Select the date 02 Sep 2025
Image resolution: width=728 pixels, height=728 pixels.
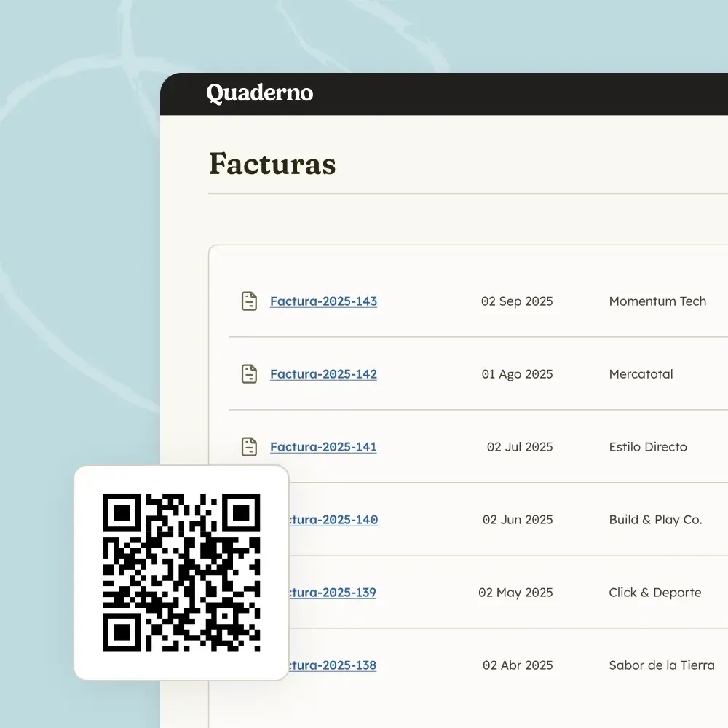click(x=517, y=301)
